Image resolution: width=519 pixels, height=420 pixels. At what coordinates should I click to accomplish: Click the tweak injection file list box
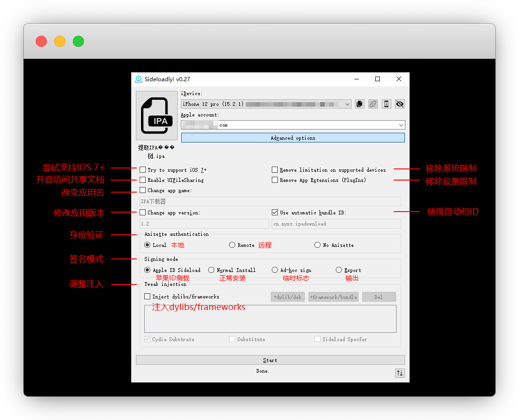click(270, 319)
